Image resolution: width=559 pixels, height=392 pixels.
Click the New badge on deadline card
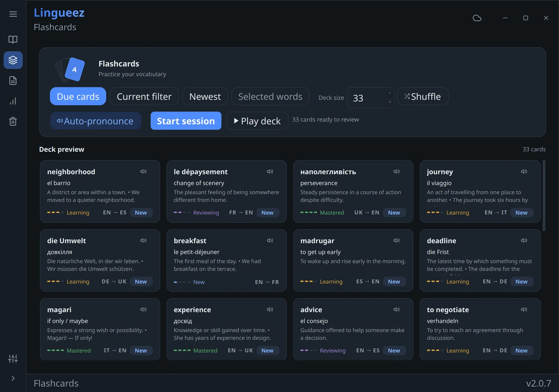[521, 282]
